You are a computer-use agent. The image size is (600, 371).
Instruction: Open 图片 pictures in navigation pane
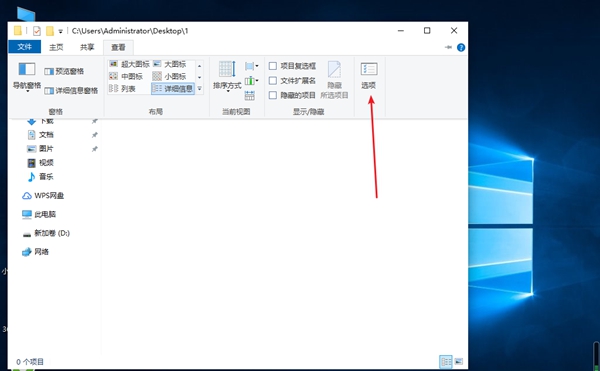pos(46,148)
